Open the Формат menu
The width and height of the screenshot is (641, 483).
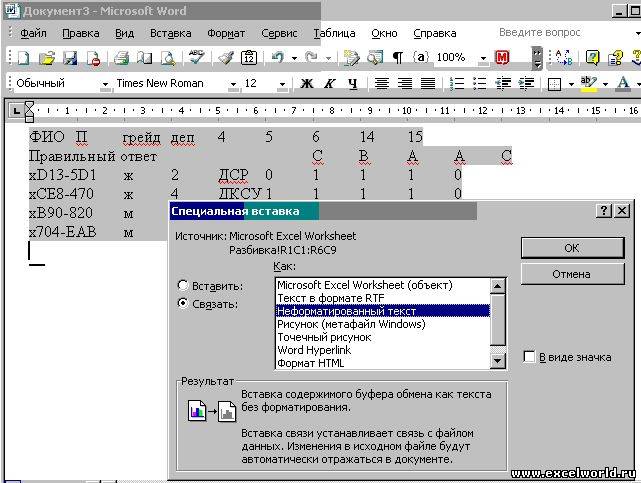pyautogui.click(x=226, y=33)
